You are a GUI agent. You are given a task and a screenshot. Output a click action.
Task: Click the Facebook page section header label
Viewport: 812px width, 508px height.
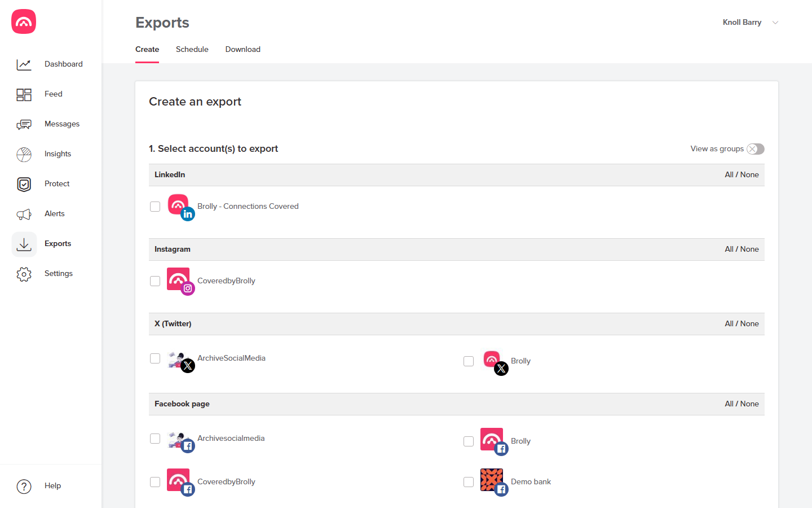tap(182, 404)
